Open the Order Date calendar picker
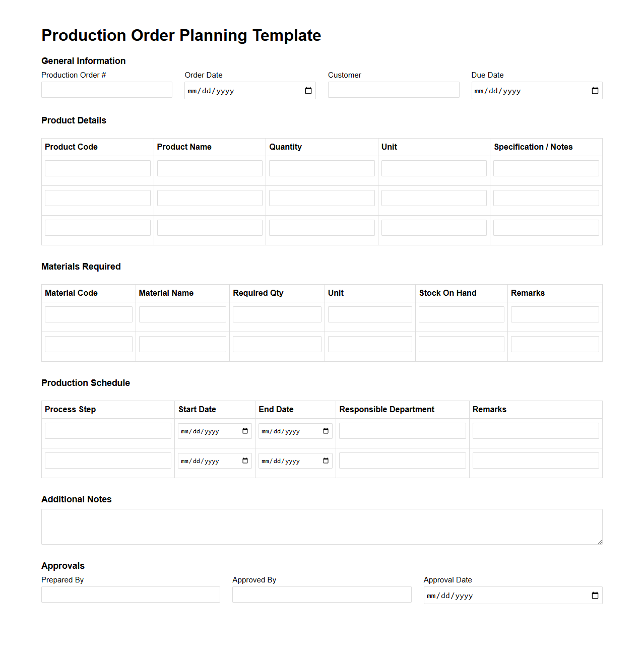This screenshot has width=644, height=655. pyautogui.click(x=308, y=91)
